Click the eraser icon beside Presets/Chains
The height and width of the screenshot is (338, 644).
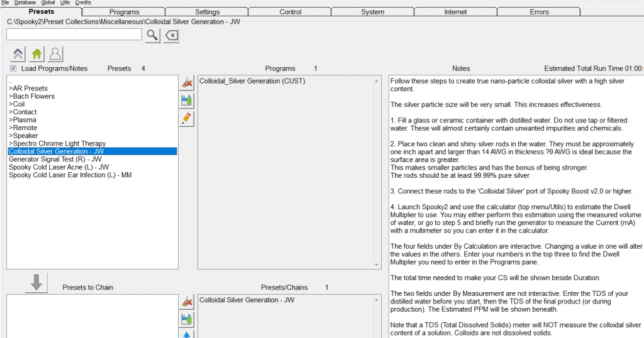[187, 302]
